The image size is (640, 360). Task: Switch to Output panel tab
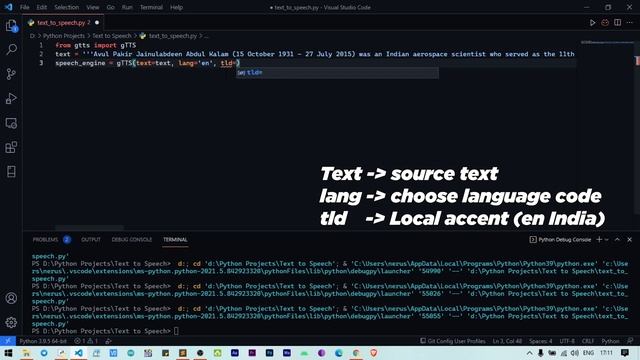tap(91, 240)
